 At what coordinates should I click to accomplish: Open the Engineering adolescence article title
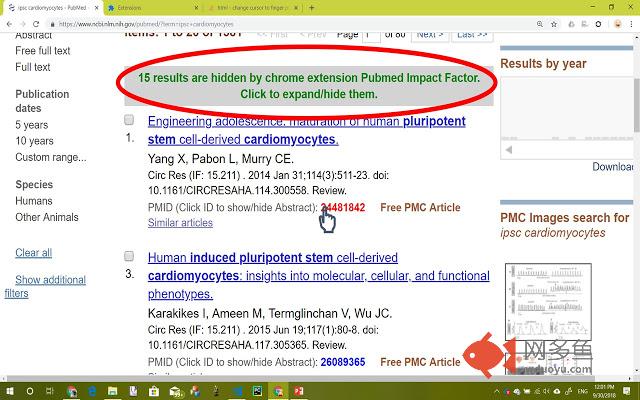307,130
